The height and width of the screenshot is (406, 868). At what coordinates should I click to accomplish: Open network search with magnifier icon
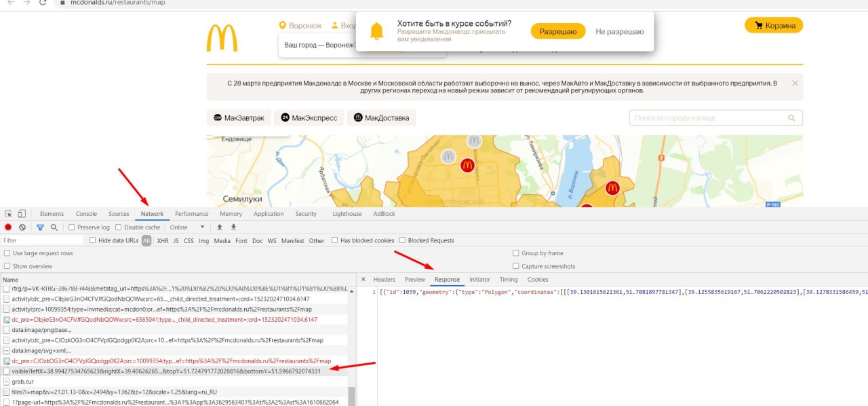(x=54, y=227)
